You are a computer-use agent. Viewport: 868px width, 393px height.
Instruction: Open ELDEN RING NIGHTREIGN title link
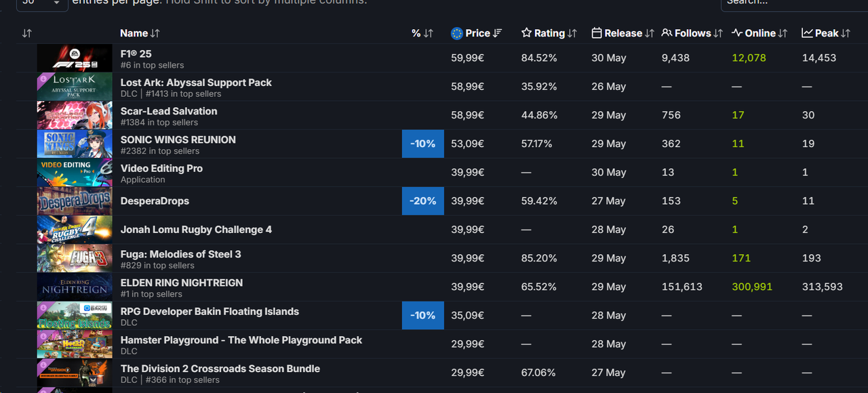(x=182, y=283)
